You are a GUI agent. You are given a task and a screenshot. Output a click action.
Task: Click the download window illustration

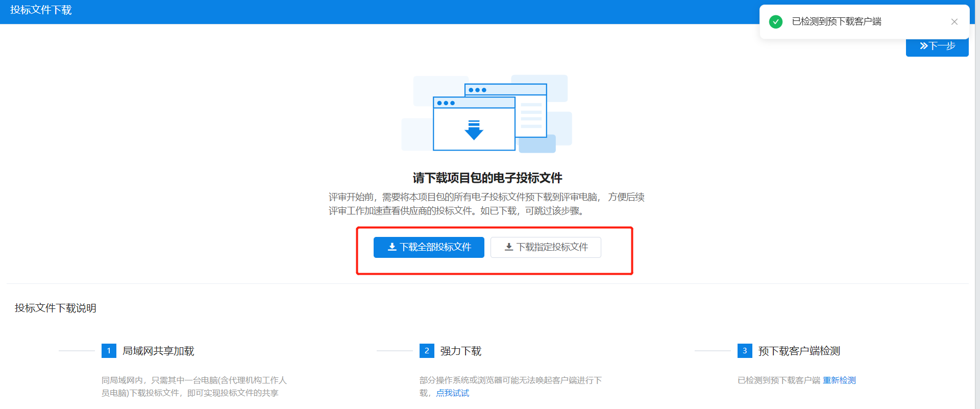click(x=487, y=114)
